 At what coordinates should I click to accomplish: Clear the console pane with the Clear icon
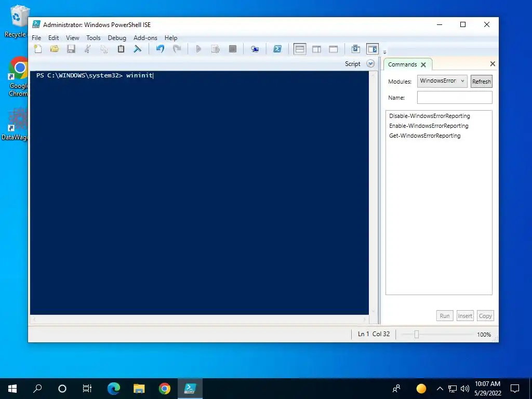pyautogui.click(x=137, y=49)
